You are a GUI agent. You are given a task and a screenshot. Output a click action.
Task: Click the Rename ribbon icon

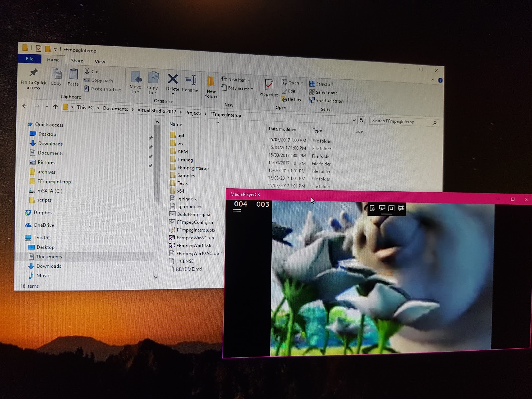pyautogui.click(x=190, y=80)
